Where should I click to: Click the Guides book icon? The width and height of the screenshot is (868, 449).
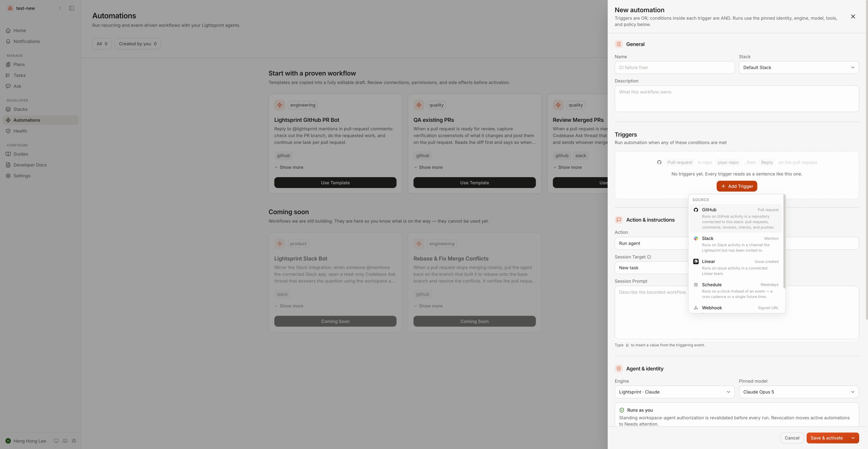click(x=8, y=154)
